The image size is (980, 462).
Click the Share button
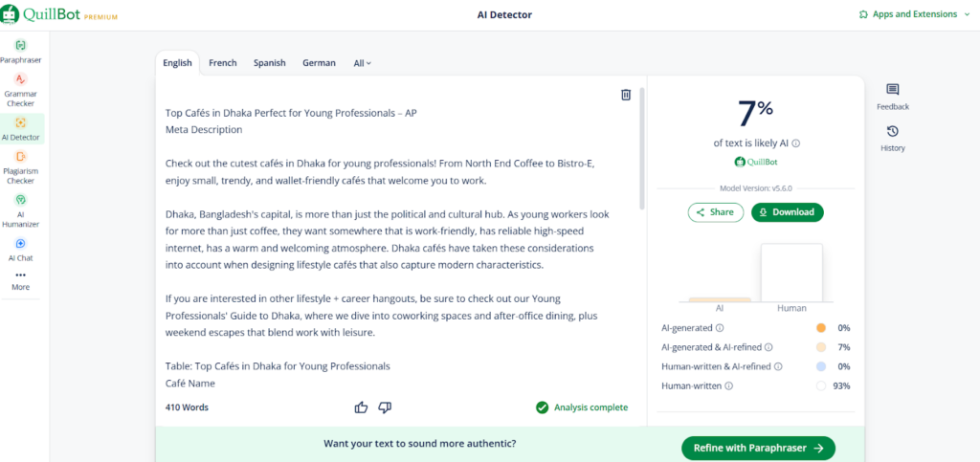tap(716, 212)
